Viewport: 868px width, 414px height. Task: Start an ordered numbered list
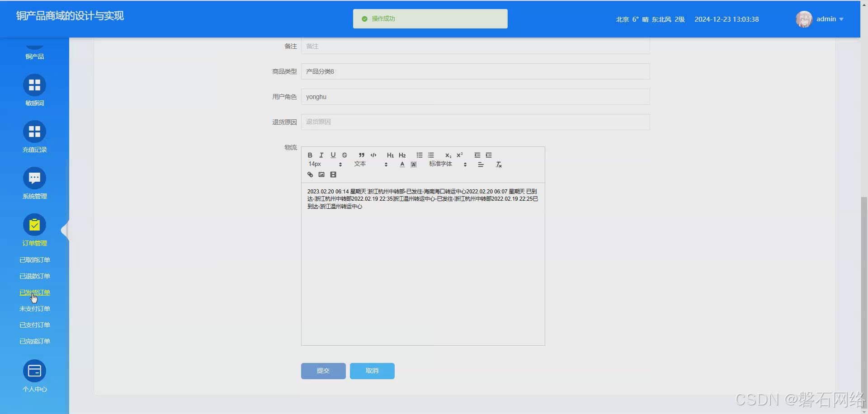[420, 155]
